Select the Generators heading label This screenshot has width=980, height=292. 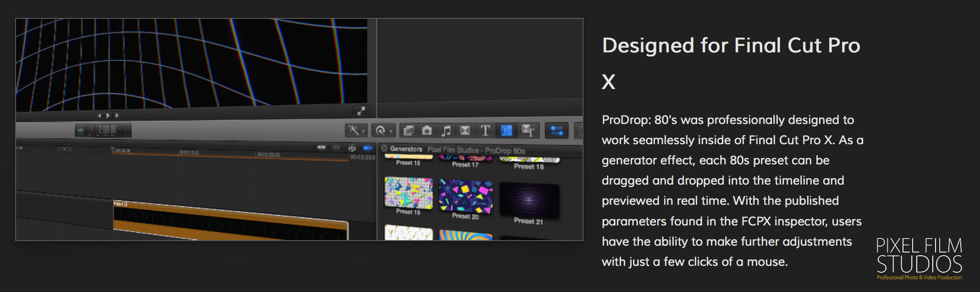coord(406,149)
